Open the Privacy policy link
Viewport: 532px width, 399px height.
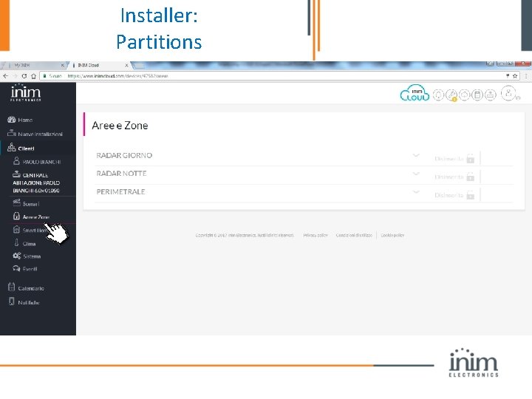point(316,235)
